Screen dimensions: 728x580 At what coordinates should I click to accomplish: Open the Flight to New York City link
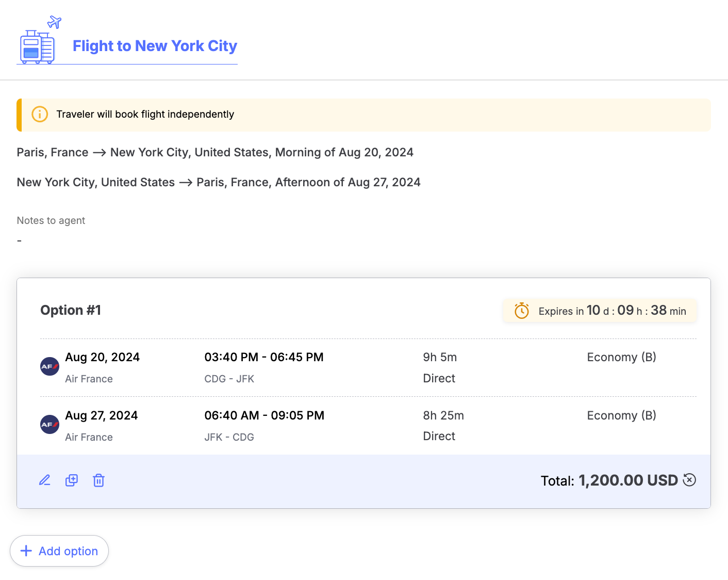click(x=155, y=46)
